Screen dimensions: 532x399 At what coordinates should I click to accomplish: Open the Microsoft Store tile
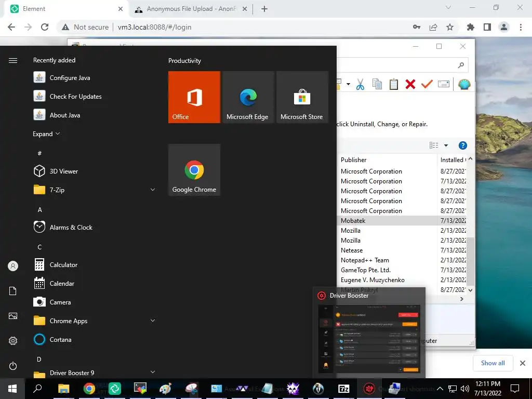coord(302,97)
